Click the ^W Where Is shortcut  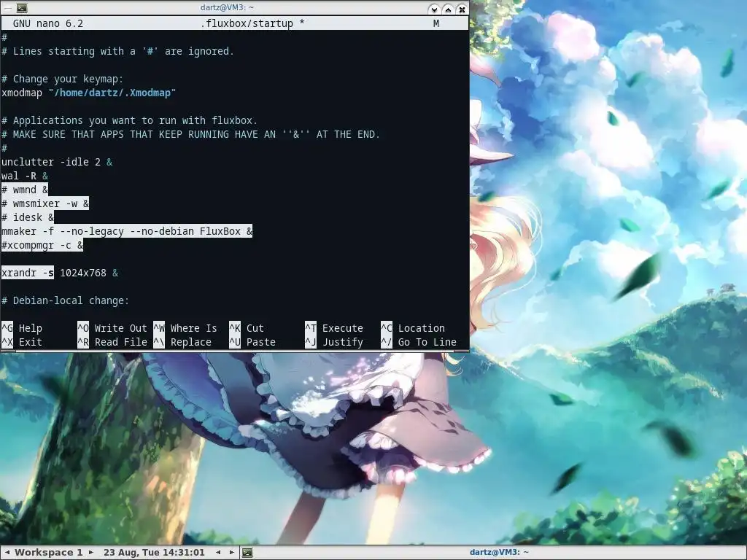coord(185,328)
